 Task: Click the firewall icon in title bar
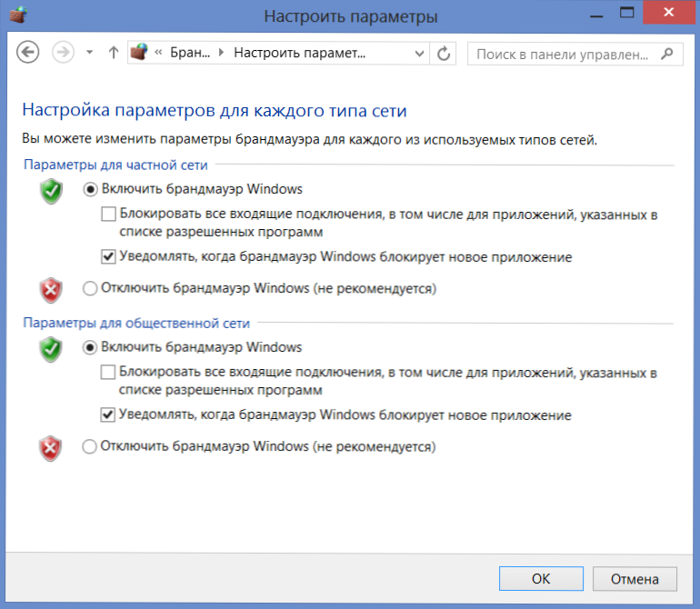(x=18, y=15)
